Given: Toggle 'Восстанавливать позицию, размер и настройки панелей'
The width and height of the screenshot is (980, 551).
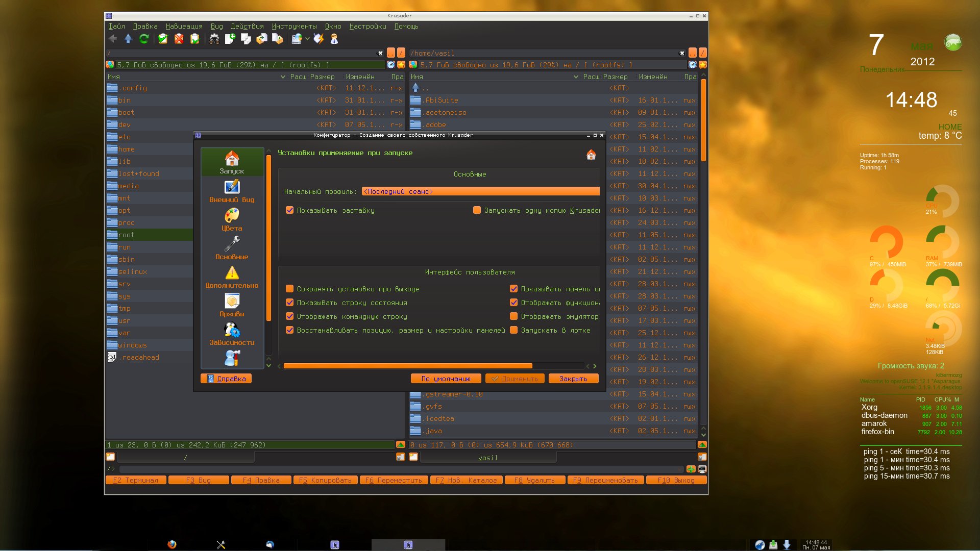Looking at the screenshot, I should coord(290,330).
